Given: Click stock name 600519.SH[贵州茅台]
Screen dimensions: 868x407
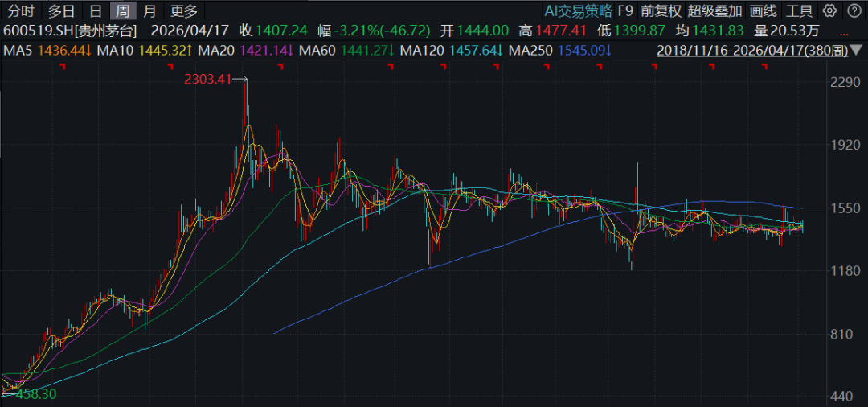Looking at the screenshot, I should pos(70,31).
